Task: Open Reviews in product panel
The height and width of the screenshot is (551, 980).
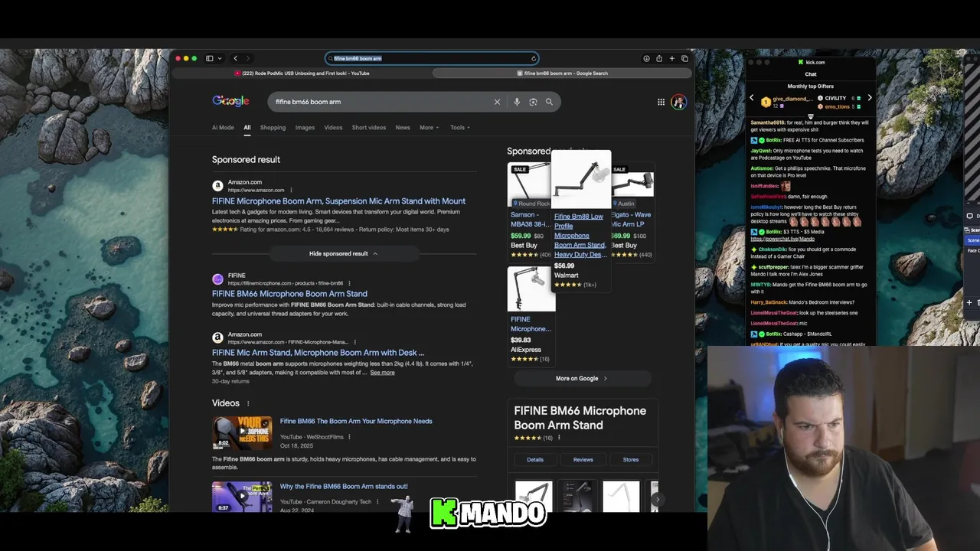Action: [583, 460]
